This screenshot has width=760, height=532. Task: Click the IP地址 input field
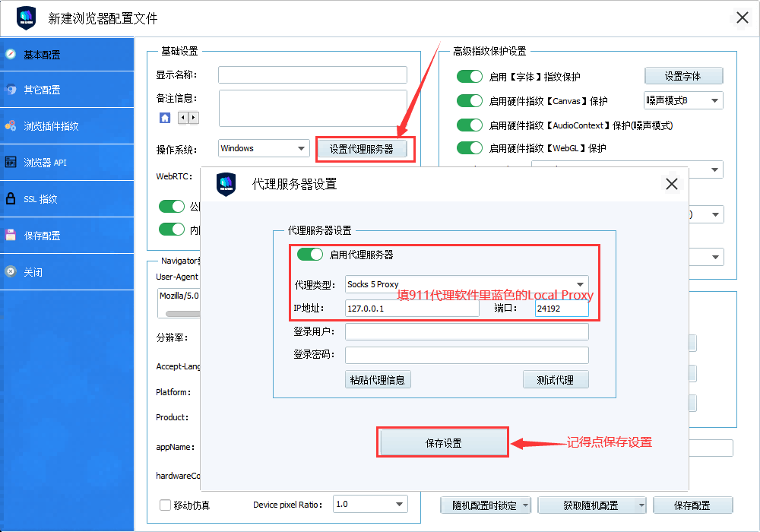tap(411, 309)
